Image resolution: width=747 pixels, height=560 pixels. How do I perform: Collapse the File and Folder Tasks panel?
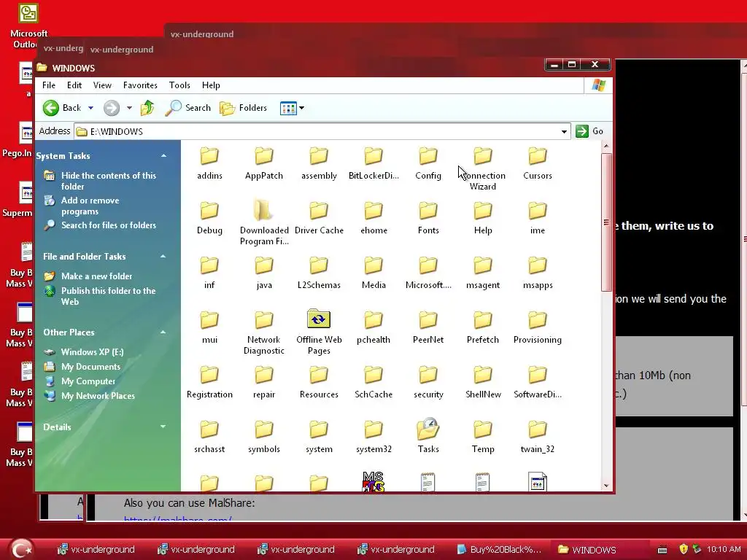coord(163,256)
